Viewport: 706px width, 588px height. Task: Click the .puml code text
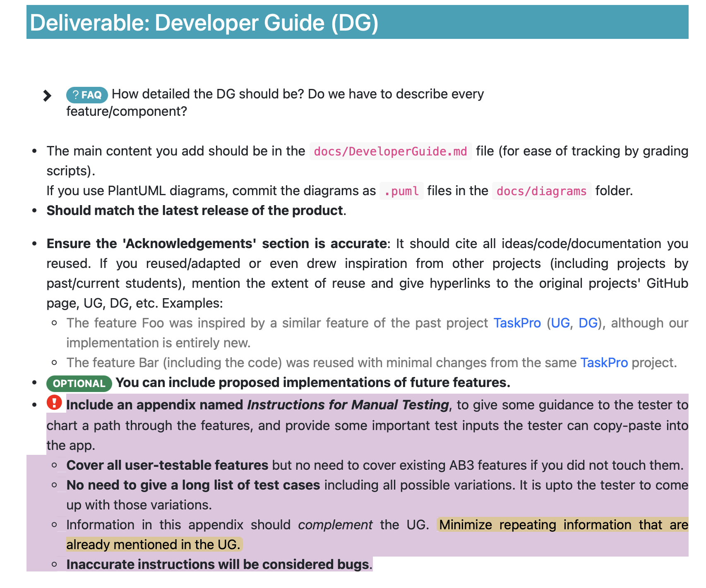point(401,191)
